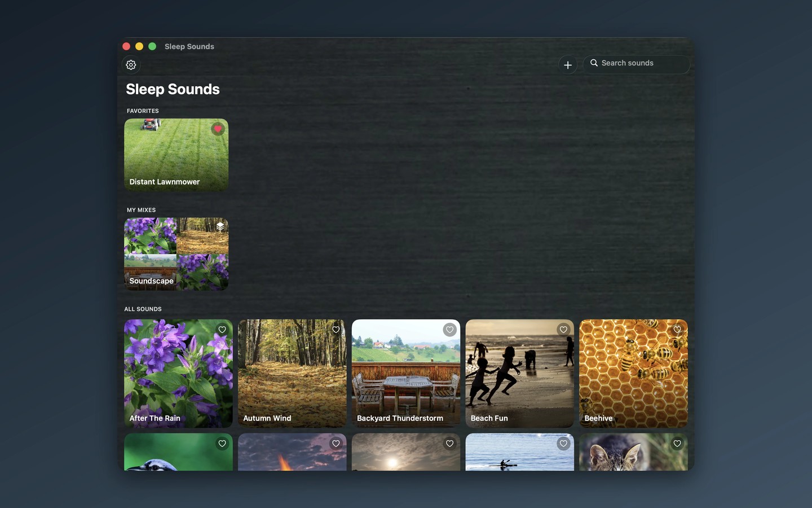Select the Autumn Wind sound card
Screen dimensions: 812x508
(292, 374)
